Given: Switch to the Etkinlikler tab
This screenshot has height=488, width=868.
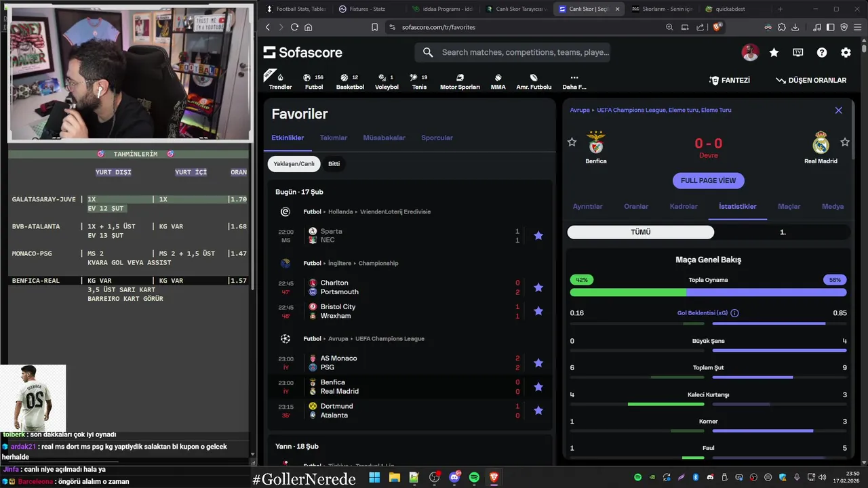Looking at the screenshot, I should tap(288, 138).
